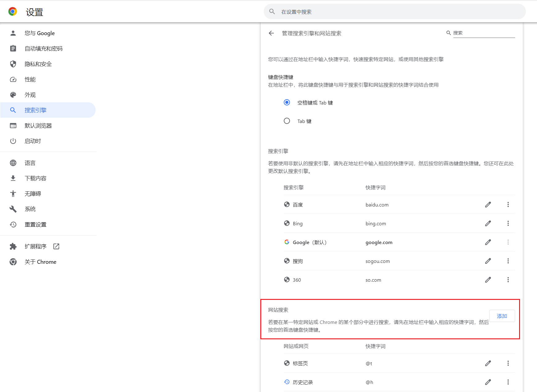This screenshot has width=537, height=392.
Task: Open 重置设置 section
Action: coord(48,225)
